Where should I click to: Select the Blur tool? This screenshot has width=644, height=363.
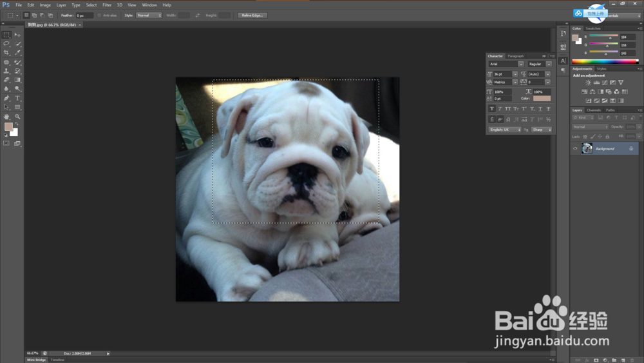click(x=6, y=88)
